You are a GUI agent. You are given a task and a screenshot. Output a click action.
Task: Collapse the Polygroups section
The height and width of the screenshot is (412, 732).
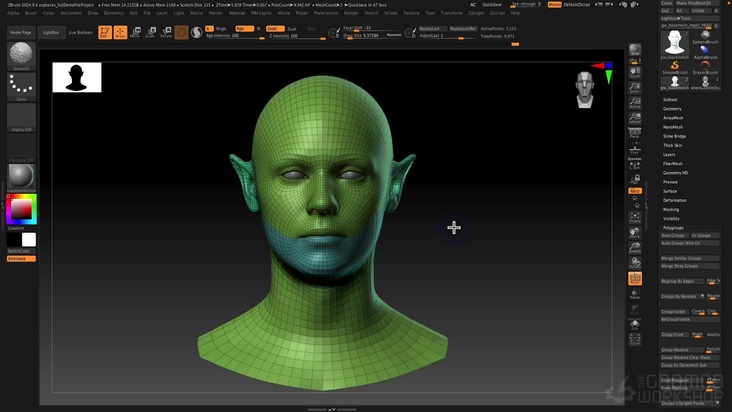673,227
